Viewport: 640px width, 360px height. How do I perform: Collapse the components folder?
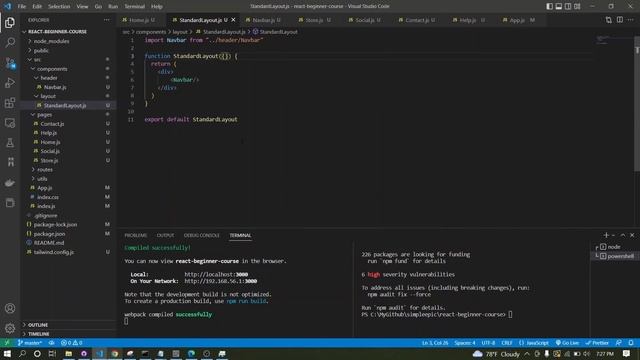52,69
